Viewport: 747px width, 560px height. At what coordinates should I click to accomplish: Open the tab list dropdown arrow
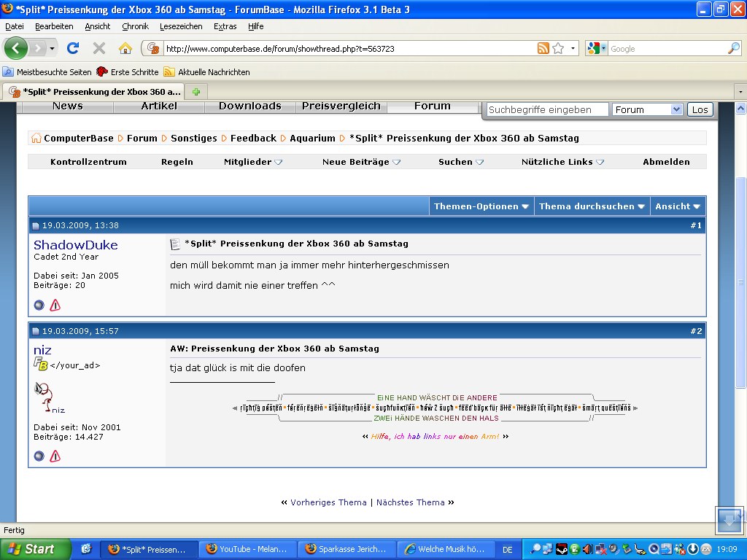[740, 91]
